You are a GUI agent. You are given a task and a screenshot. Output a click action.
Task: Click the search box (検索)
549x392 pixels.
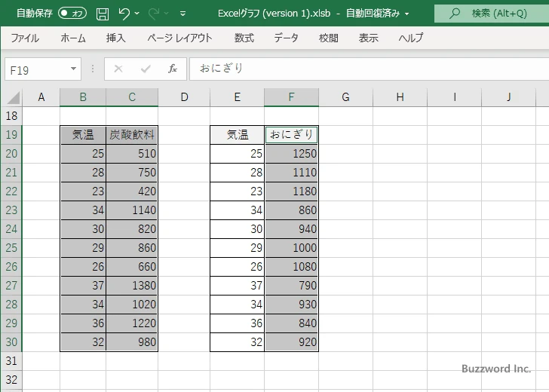coord(492,14)
